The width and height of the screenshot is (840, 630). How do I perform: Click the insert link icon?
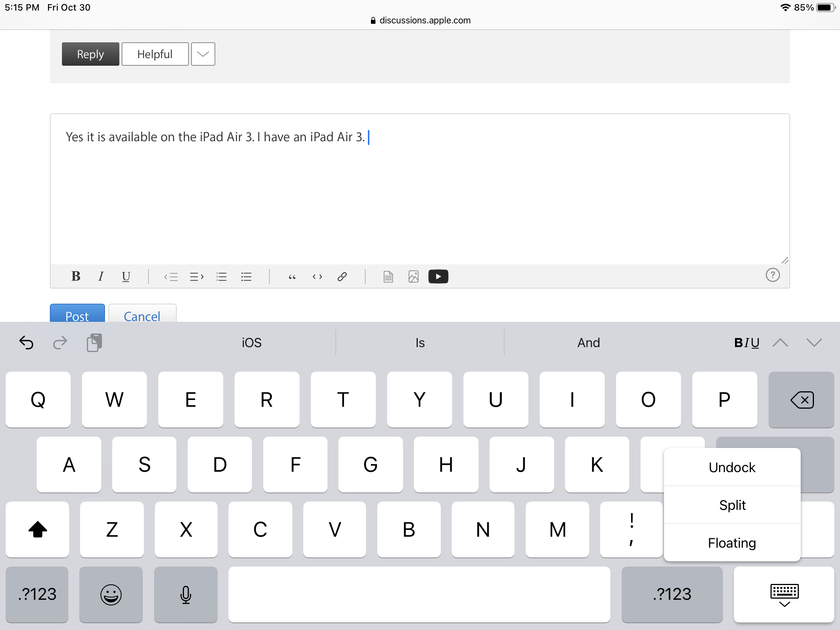tap(342, 277)
